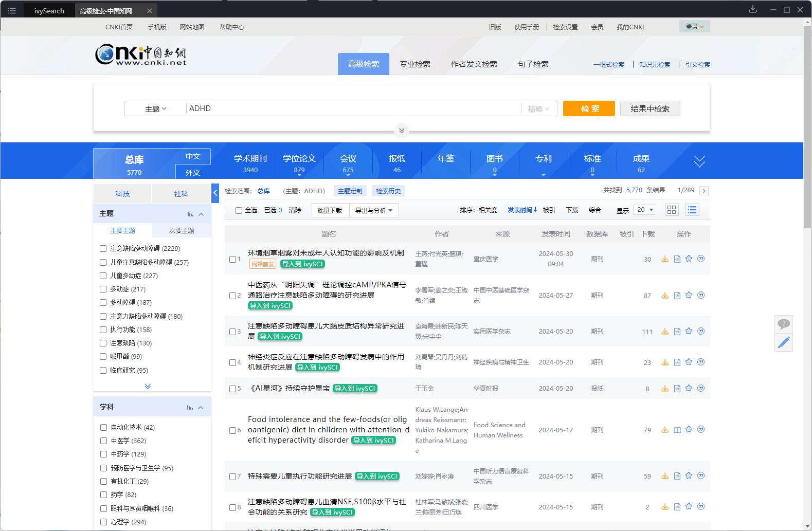Image resolution: width=812 pixels, height=531 pixels.
Task: Collapse the 主题 filter panel
Action: pyautogui.click(x=201, y=214)
